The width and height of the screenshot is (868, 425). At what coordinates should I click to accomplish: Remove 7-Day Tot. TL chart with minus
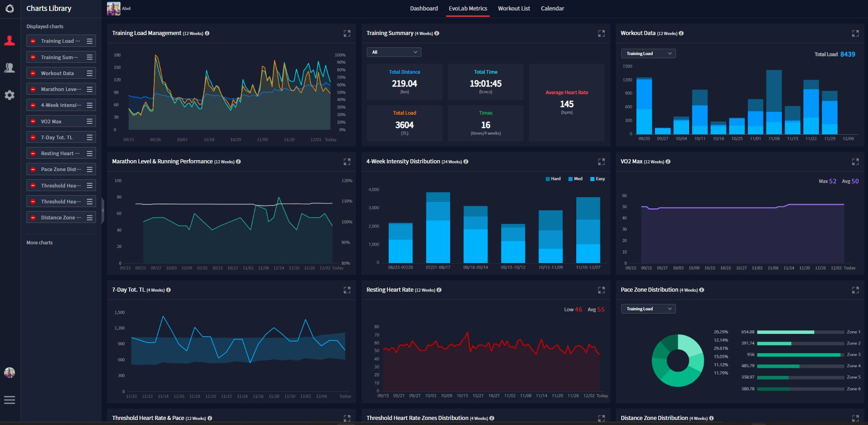pyautogui.click(x=33, y=137)
